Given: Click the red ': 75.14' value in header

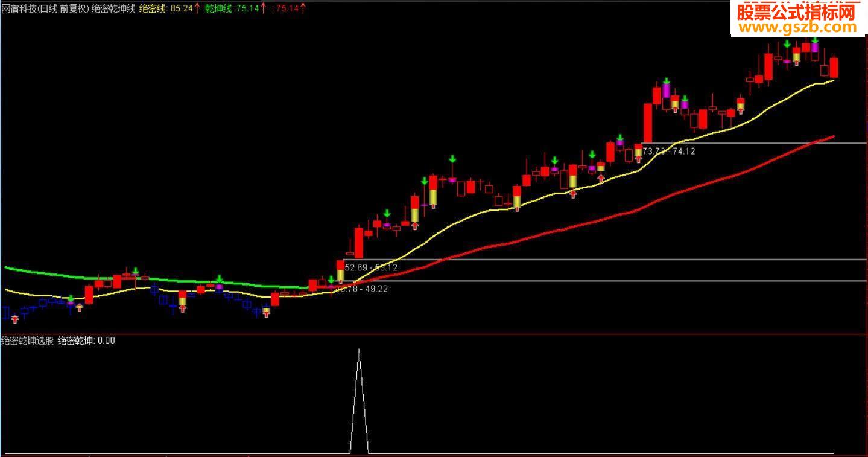Looking at the screenshot, I should [288, 8].
